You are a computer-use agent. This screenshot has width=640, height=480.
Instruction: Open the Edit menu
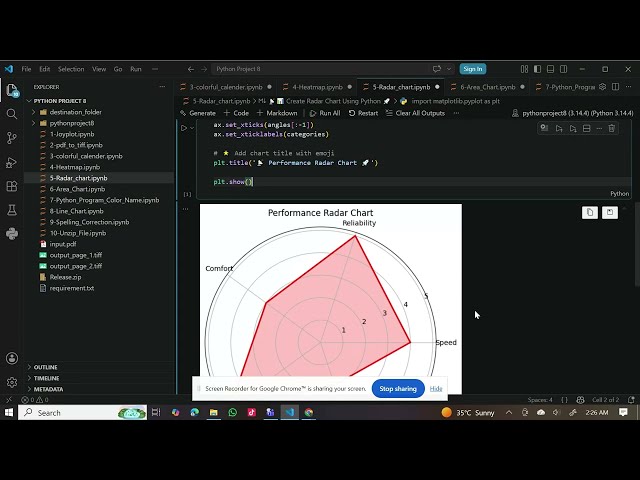point(44,69)
